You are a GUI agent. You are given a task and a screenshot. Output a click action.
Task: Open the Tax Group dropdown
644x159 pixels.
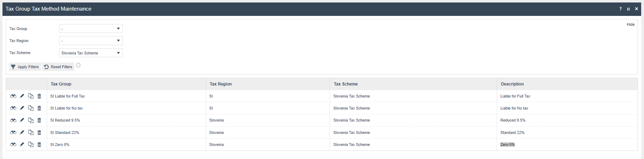pos(91,29)
